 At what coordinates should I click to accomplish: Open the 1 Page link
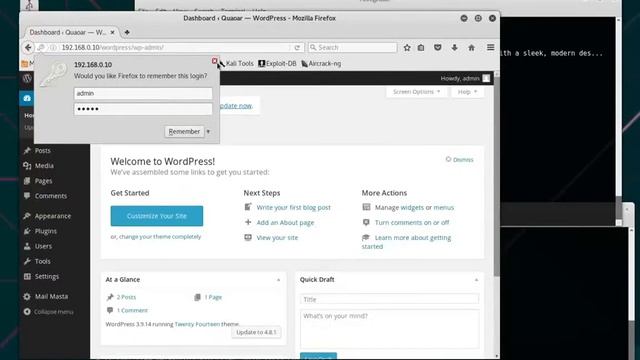213,297
